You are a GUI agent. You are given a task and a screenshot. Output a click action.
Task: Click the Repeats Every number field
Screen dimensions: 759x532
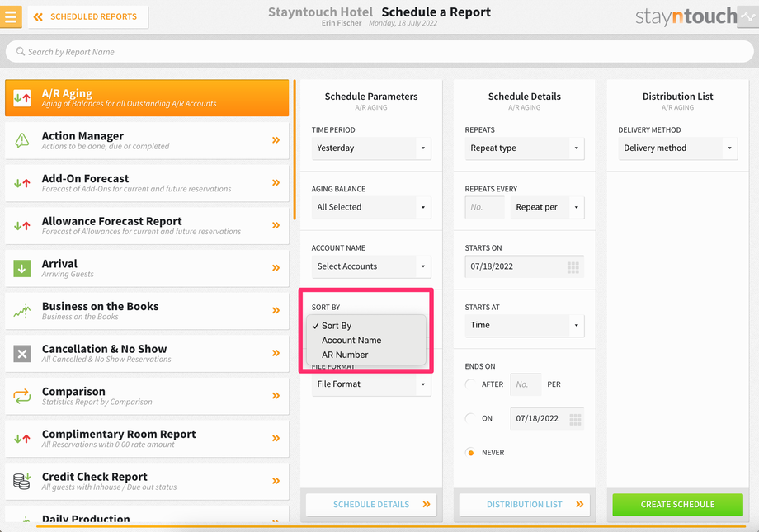pyautogui.click(x=484, y=207)
